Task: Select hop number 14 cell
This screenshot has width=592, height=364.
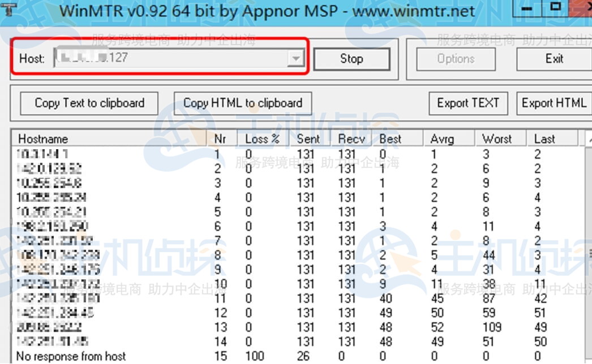Action: (x=221, y=341)
